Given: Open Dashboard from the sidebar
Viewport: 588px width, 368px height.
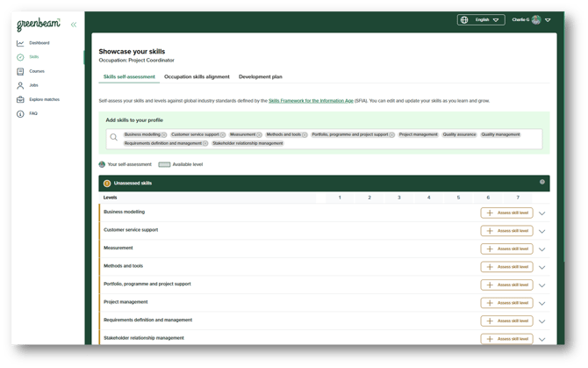Looking at the screenshot, I should [x=39, y=43].
